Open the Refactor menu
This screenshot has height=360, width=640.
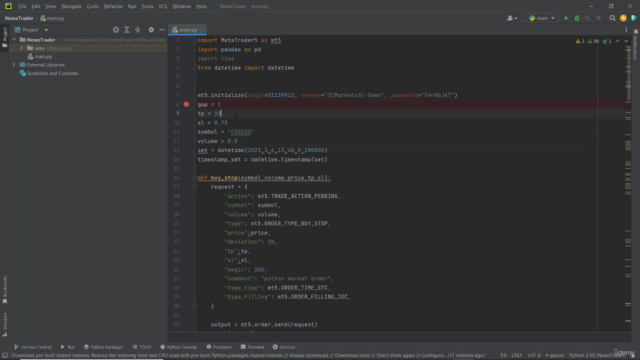click(113, 6)
